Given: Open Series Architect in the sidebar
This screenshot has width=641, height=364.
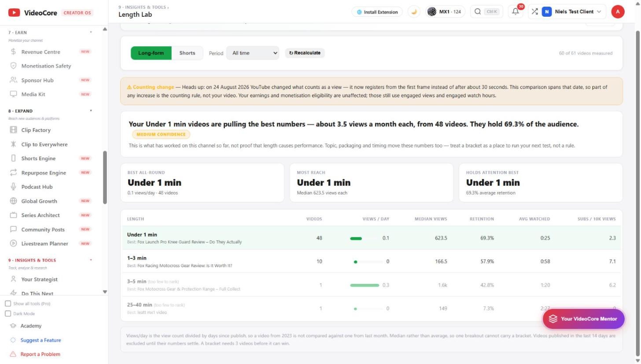Looking at the screenshot, I should [41, 215].
